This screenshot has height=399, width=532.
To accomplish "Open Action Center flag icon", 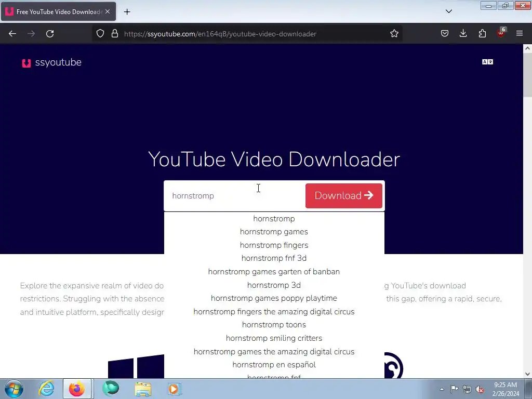I will tap(454, 389).
